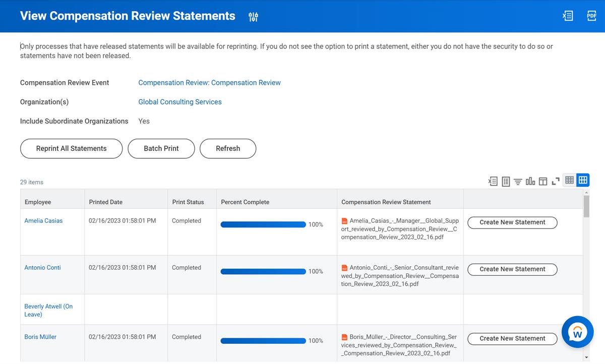Image resolution: width=605 pixels, height=364 pixels.
Task: Open Antonio Conti employee link
Action: click(42, 268)
